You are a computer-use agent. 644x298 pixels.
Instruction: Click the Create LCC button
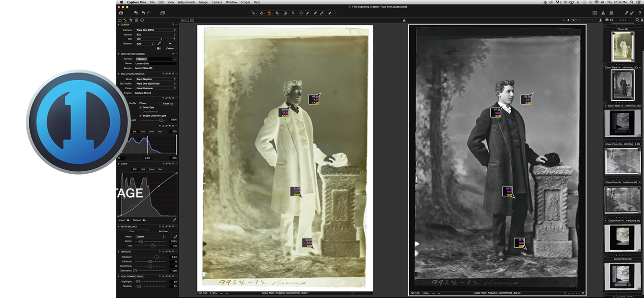pyautogui.click(x=168, y=104)
